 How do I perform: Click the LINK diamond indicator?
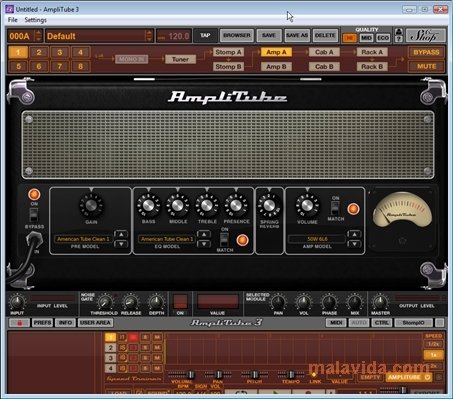314,375
